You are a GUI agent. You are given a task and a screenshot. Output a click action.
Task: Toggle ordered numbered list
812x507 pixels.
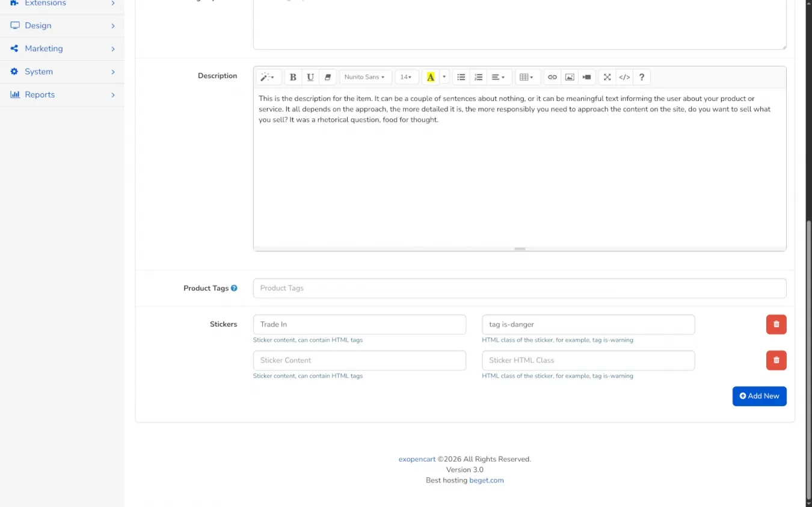(x=479, y=77)
